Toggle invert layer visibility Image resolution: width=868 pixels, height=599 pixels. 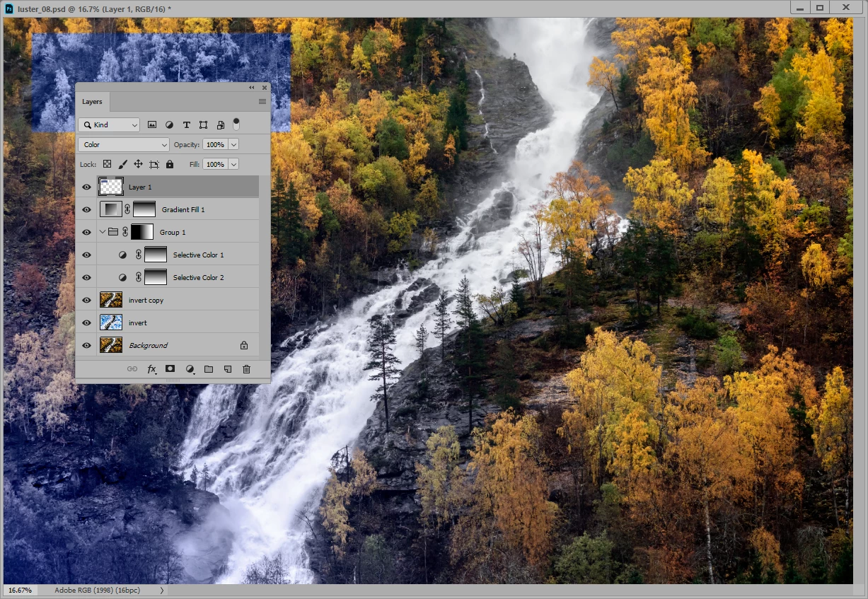[86, 323]
